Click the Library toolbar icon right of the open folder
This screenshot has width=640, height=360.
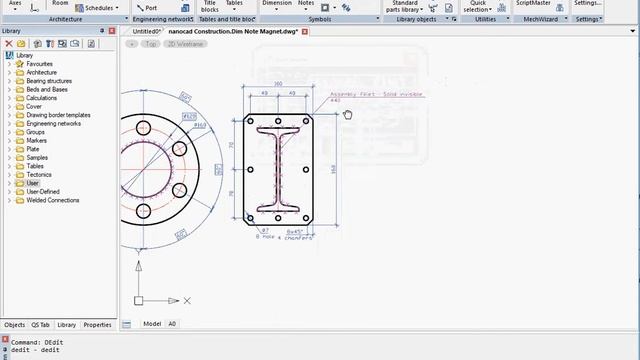click(x=37, y=44)
